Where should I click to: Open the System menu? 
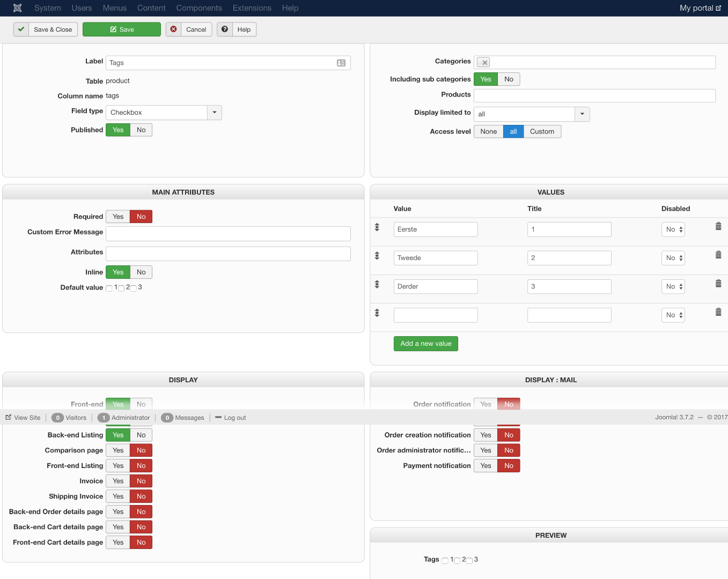click(x=48, y=8)
